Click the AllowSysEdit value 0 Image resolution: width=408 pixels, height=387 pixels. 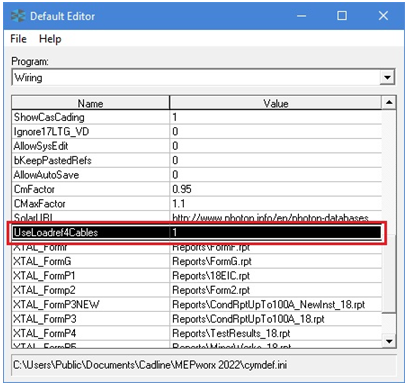tap(276, 146)
